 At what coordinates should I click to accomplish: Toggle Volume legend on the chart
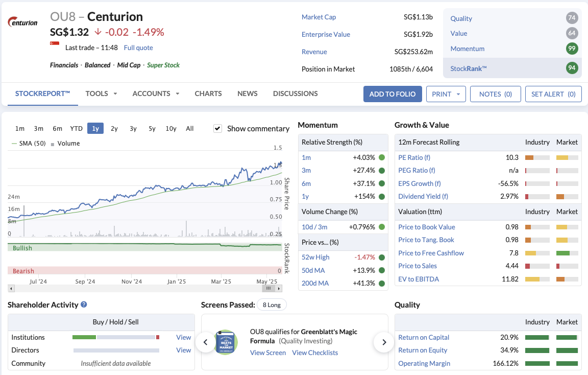[x=65, y=144]
